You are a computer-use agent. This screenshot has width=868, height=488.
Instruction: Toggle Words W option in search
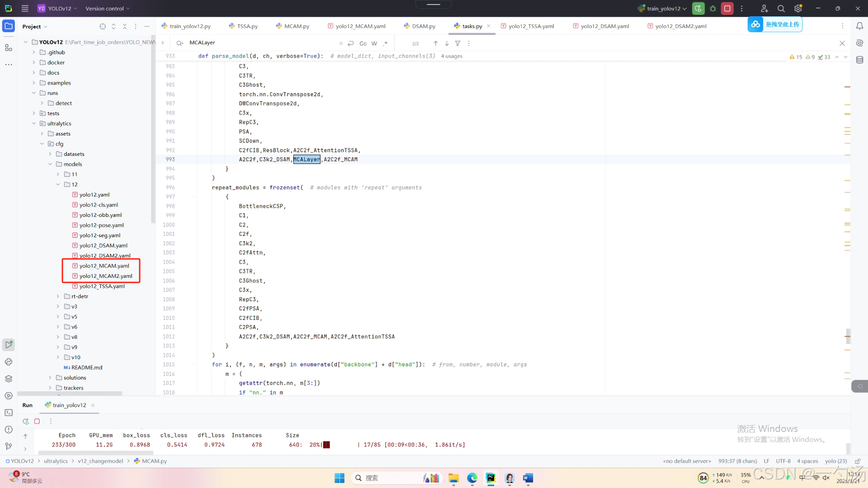pyautogui.click(x=374, y=43)
